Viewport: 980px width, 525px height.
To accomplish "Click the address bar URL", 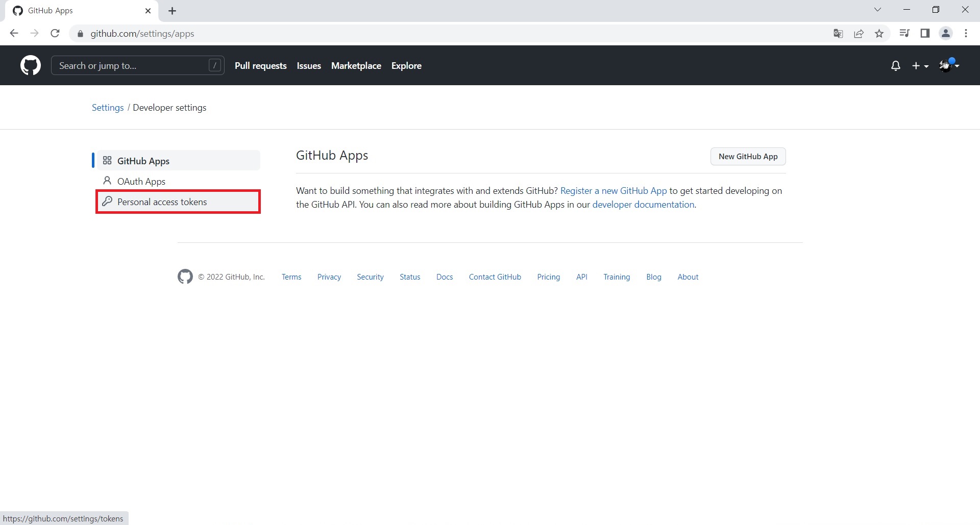I will tap(142, 34).
